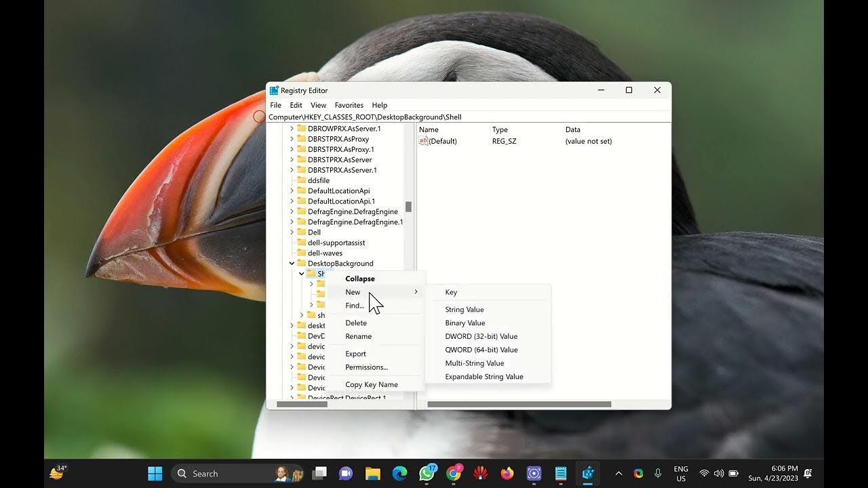Screen dimensions: 868x488
Task: Open Microsoft Edge from the taskbar
Action: point(399,473)
